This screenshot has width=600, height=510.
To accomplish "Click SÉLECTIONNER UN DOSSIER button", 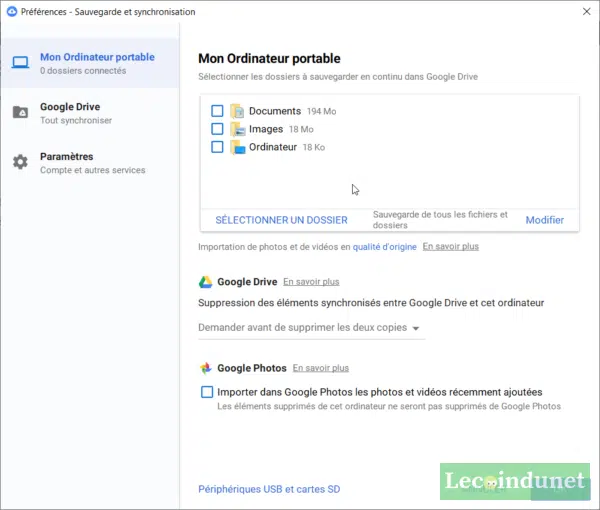I will (281, 220).
